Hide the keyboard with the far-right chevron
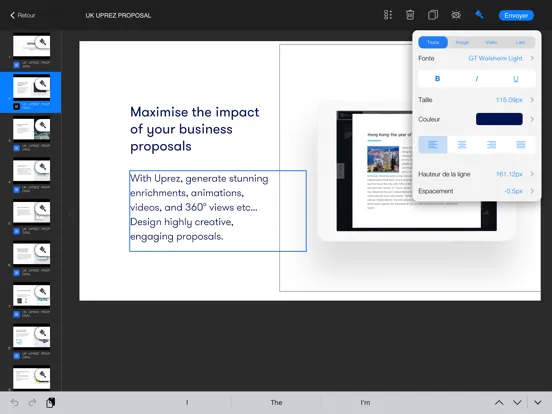Image resolution: width=552 pixels, height=414 pixels. (x=538, y=402)
